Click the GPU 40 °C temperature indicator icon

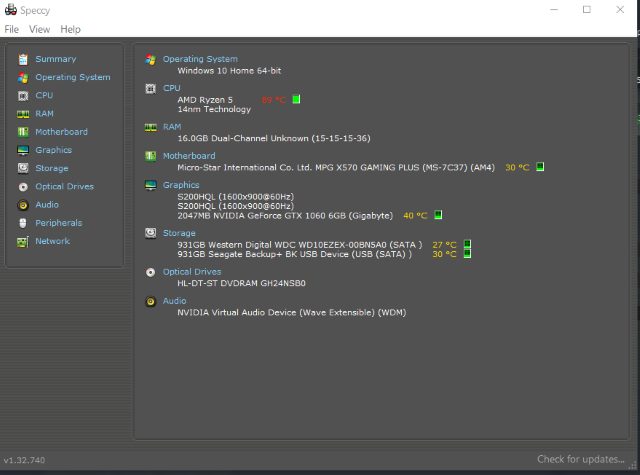click(438, 215)
